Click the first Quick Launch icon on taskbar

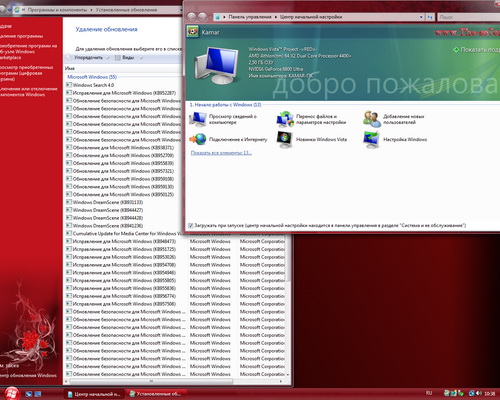(x=29, y=394)
